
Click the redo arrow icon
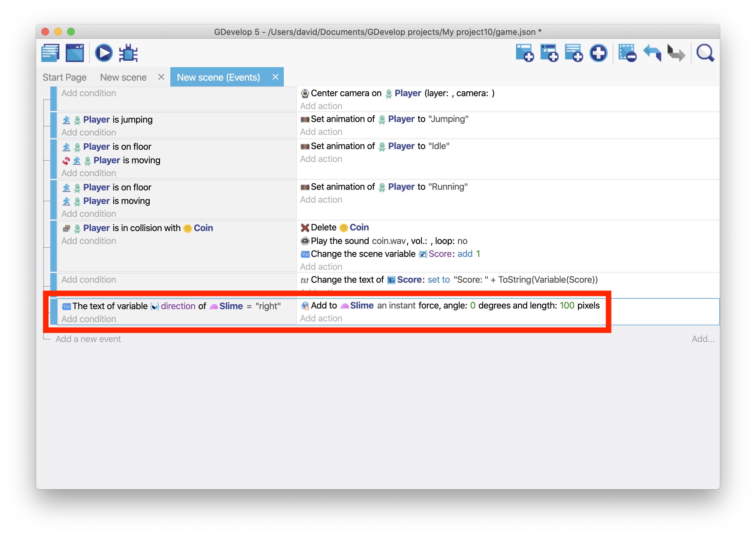(x=676, y=53)
